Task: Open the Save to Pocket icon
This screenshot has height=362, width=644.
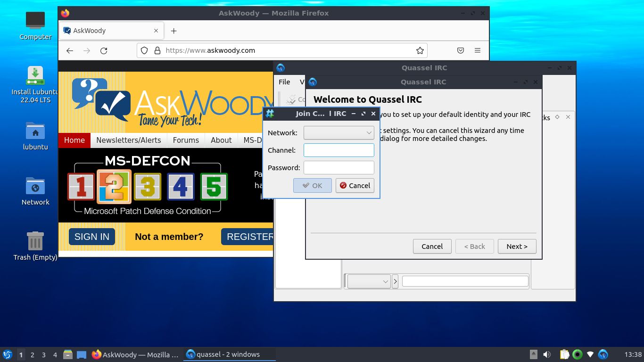Action: [x=461, y=50]
